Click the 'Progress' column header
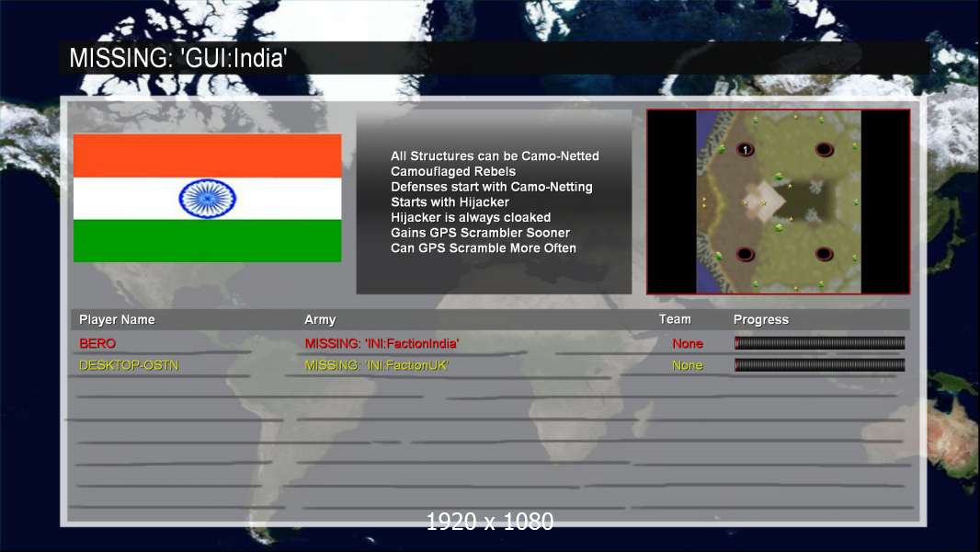The image size is (980, 552). (x=760, y=319)
